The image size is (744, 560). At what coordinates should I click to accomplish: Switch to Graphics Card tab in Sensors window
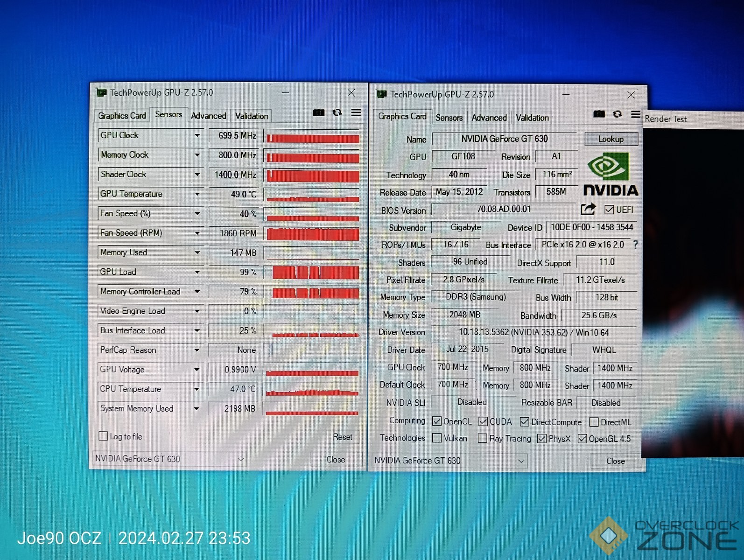122,116
